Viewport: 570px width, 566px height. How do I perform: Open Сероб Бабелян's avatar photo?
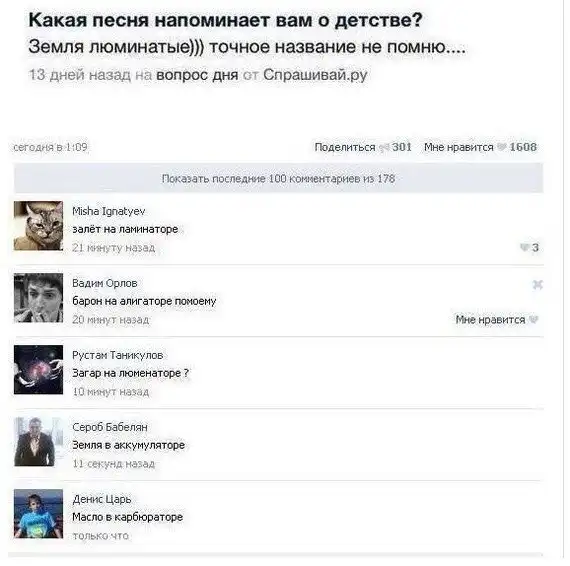tap(39, 442)
